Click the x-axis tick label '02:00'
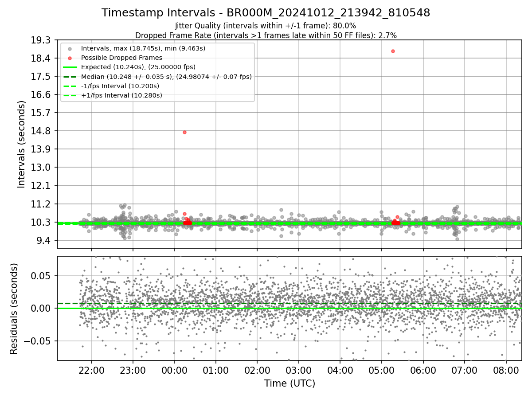This screenshot has height=399, width=532. coord(257,370)
